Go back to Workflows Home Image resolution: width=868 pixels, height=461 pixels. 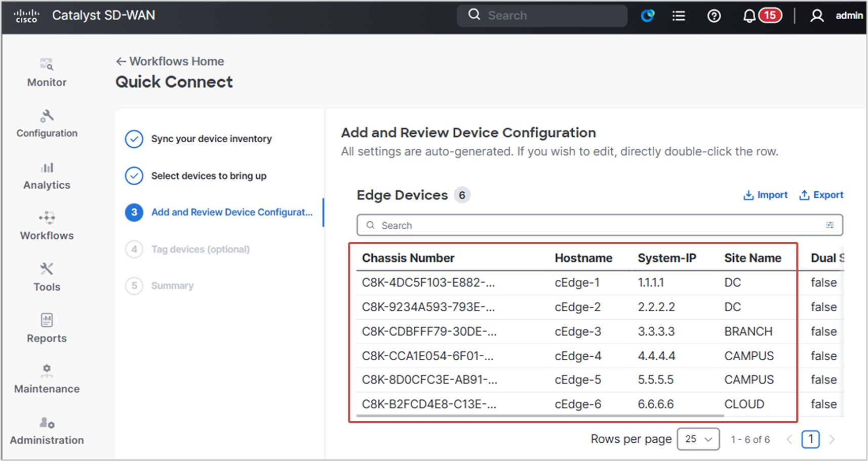(x=170, y=61)
